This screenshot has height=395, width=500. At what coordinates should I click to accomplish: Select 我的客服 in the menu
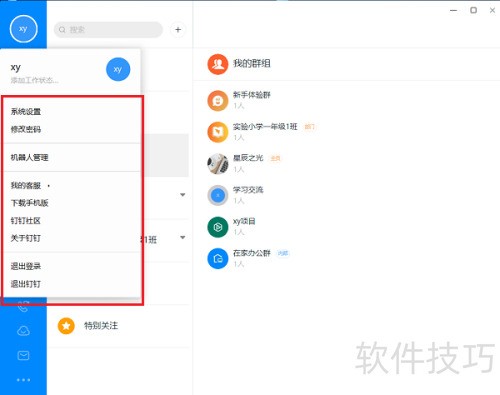[x=26, y=185]
